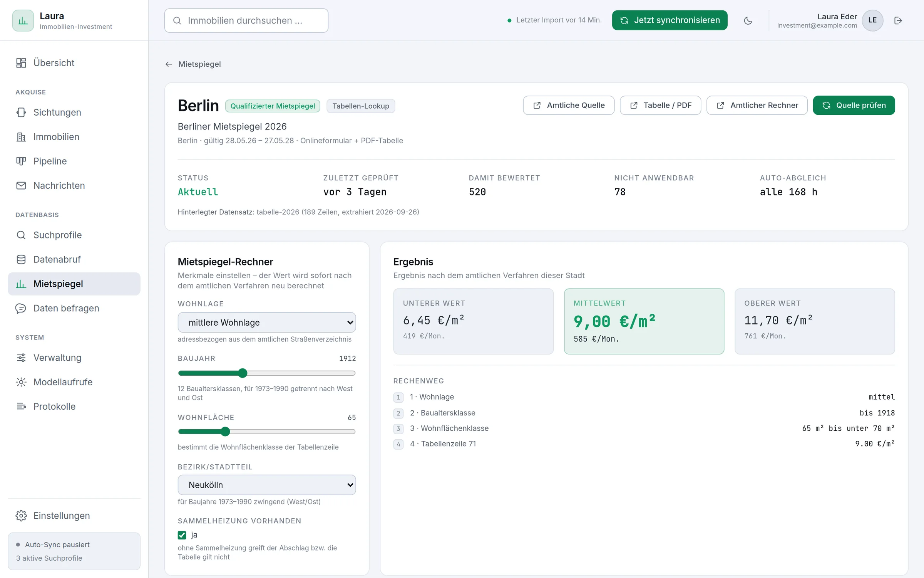Click the Baujahr slider handle
The height and width of the screenshot is (578, 924).
pyautogui.click(x=243, y=373)
